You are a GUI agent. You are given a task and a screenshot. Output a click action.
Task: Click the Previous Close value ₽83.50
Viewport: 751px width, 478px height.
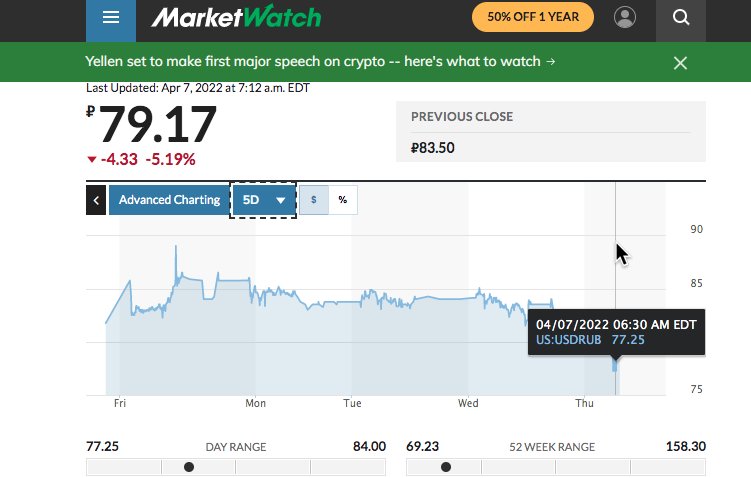click(432, 148)
